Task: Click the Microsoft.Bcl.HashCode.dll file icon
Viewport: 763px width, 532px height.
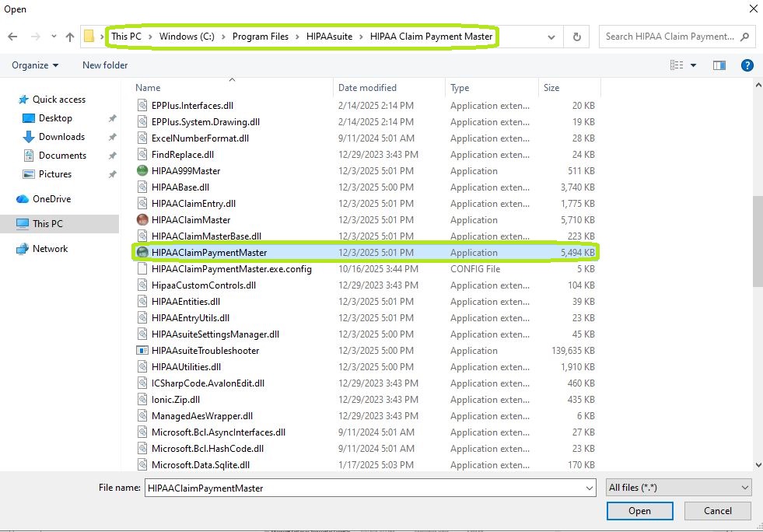Action: 142,449
